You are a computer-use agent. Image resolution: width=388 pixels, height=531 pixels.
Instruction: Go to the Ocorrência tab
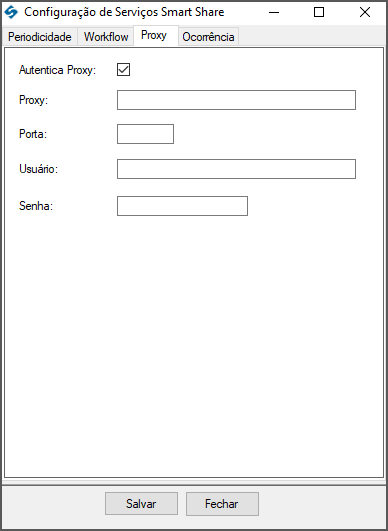tap(208, 37)
